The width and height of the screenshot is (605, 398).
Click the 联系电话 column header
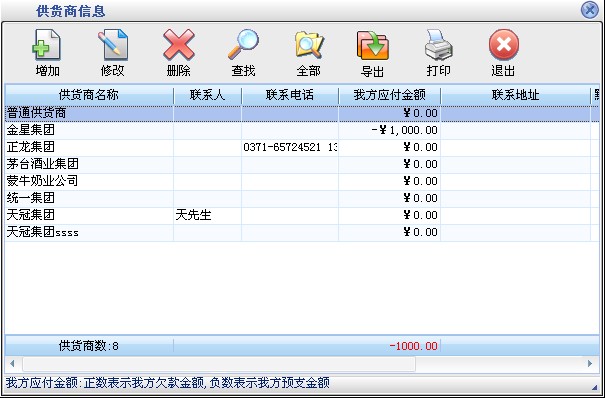(x=290, y=95)
